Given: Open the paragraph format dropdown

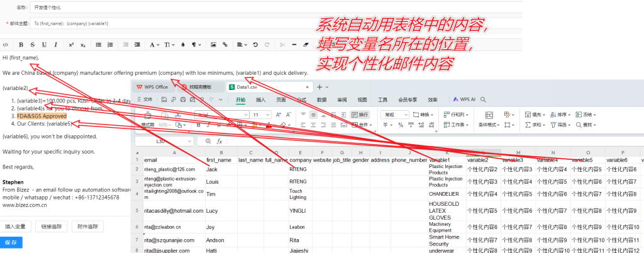Looking at the screenshot, I should pos(196,45).
